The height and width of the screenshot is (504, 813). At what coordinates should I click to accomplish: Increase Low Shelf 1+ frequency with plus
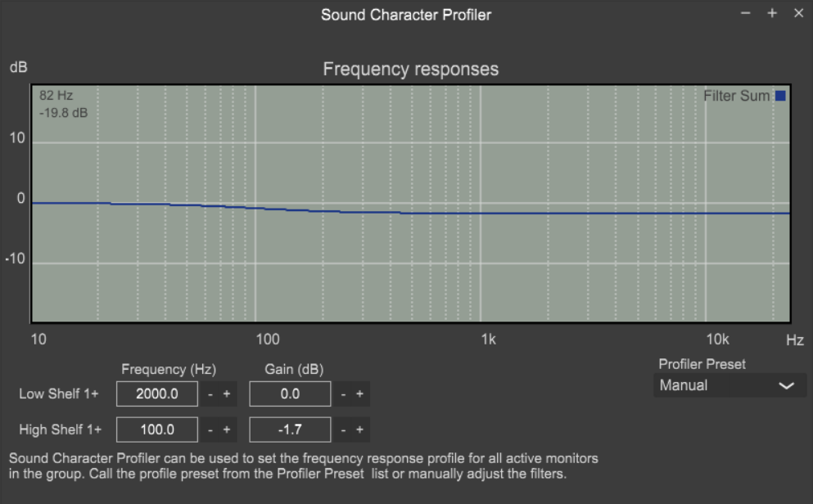pyautogui.click(x=227, y=394)
